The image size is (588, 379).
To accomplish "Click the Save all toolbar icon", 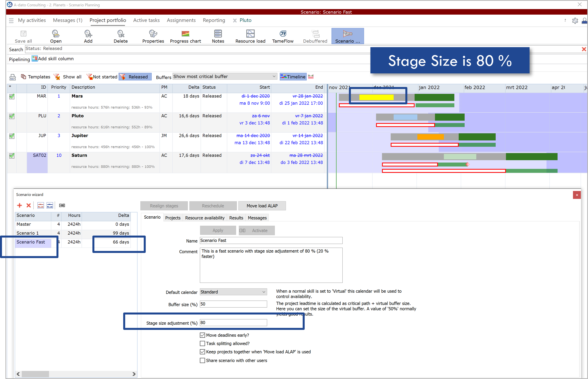I will 23,36.
